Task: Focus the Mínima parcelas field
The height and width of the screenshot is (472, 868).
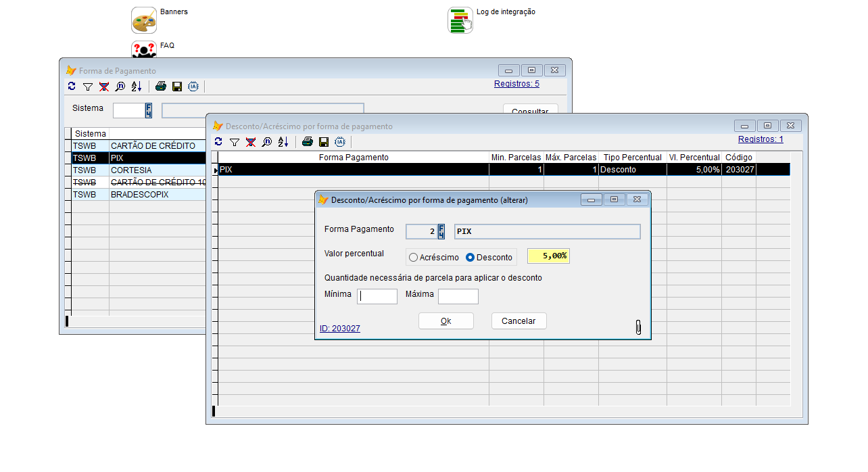Action: point(377,296)
